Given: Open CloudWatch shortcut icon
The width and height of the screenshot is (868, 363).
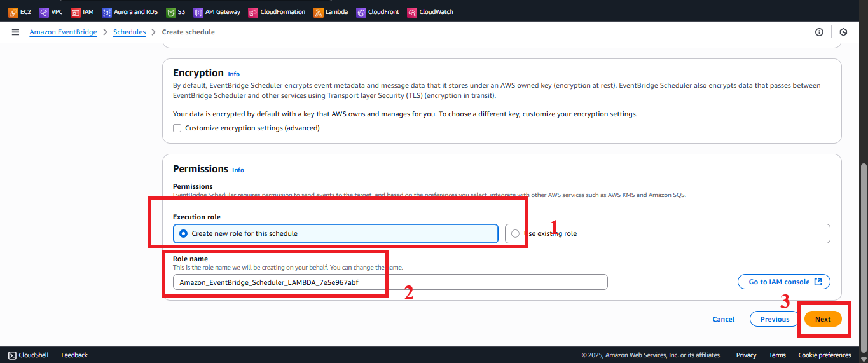Looking at the screenshot, I should (x=412, y=12).
